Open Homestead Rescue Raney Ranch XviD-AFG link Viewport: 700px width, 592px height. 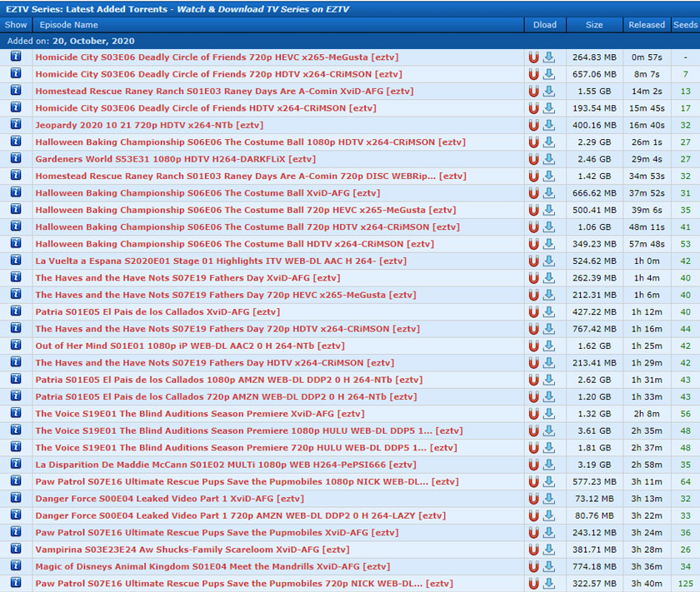tap(224, 92)
